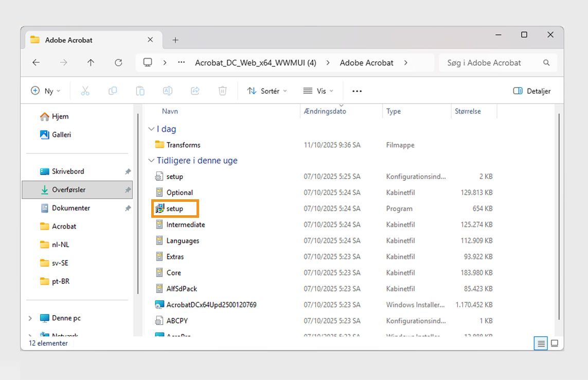Viewport: 588px width, 380px height.
Task: Navigate up one folder level
Action: 91,62
